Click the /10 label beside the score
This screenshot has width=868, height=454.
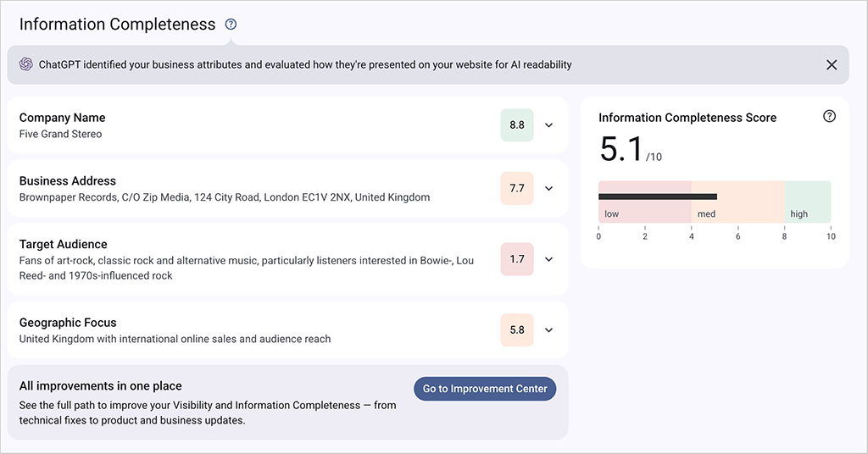click(x=654, y=157)
